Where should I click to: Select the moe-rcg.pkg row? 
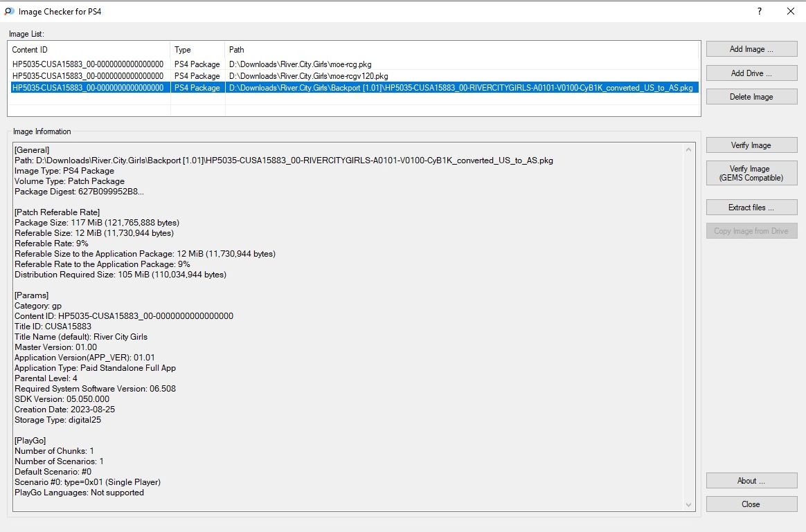coord(354,64)
